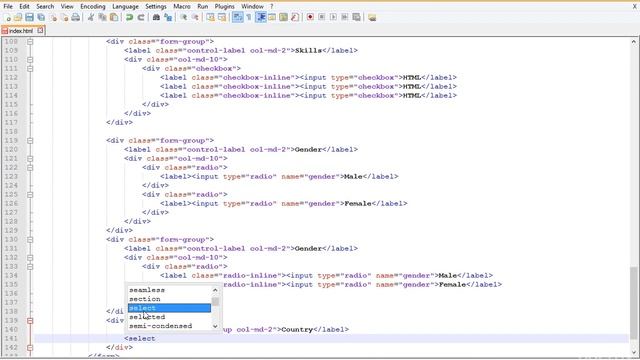Collapse the fold marker at line 108
The width and height of the screenshot is (640, 360).
point(30,42)
